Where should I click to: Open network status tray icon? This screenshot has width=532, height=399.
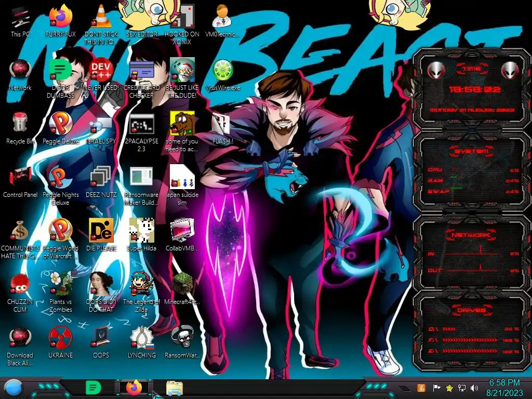tap(462, 388)
